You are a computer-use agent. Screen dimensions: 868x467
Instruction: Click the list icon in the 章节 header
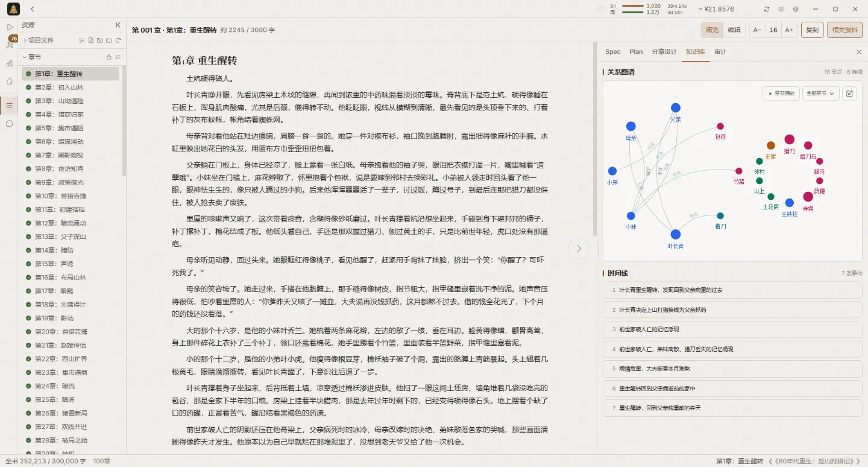point(118,57)
